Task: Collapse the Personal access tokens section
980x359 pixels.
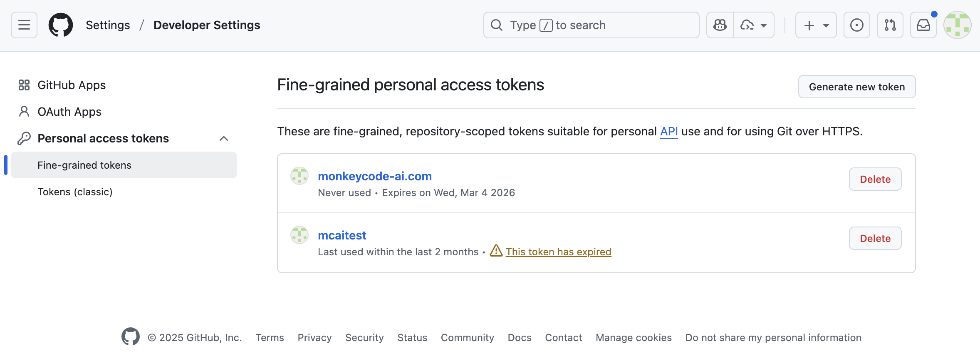Action: (x=224, y=138)
